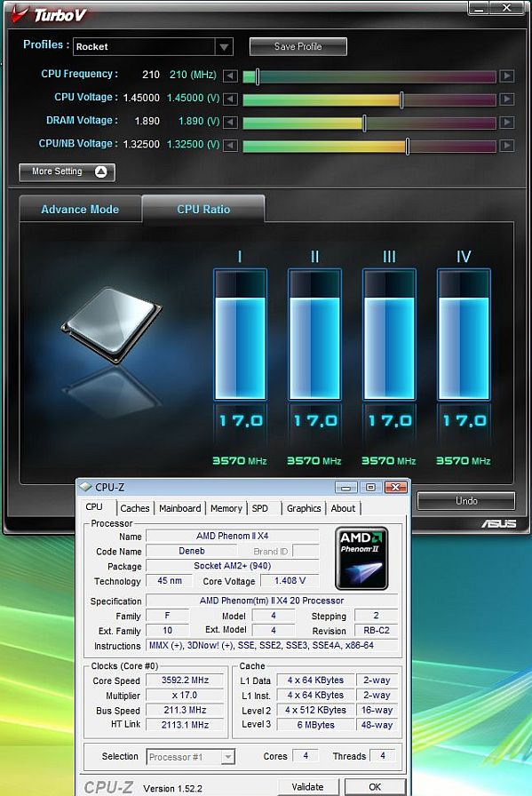Click the OK button in CPU-Z
532x796 pixels.
pos(375,787)
